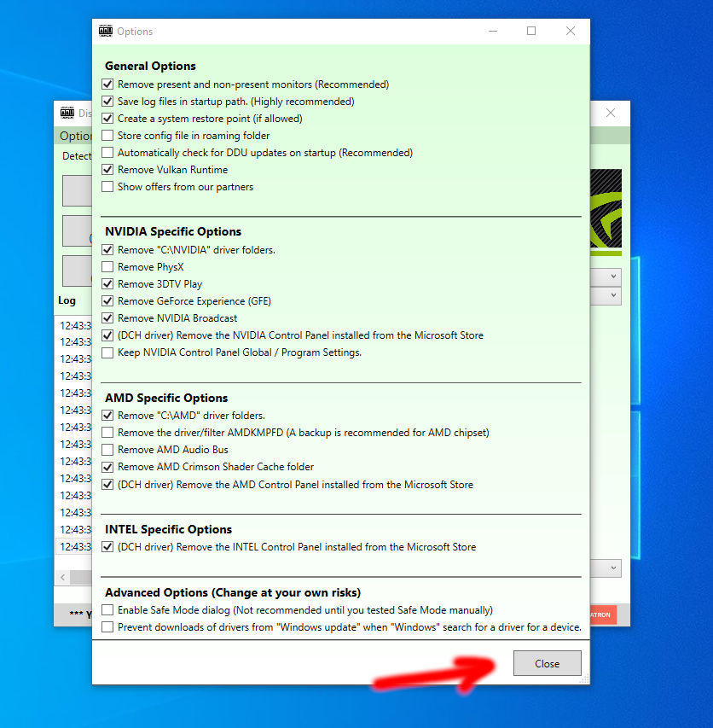Disable Create a system restore point
713x728 pixels.
coord(107,119)
